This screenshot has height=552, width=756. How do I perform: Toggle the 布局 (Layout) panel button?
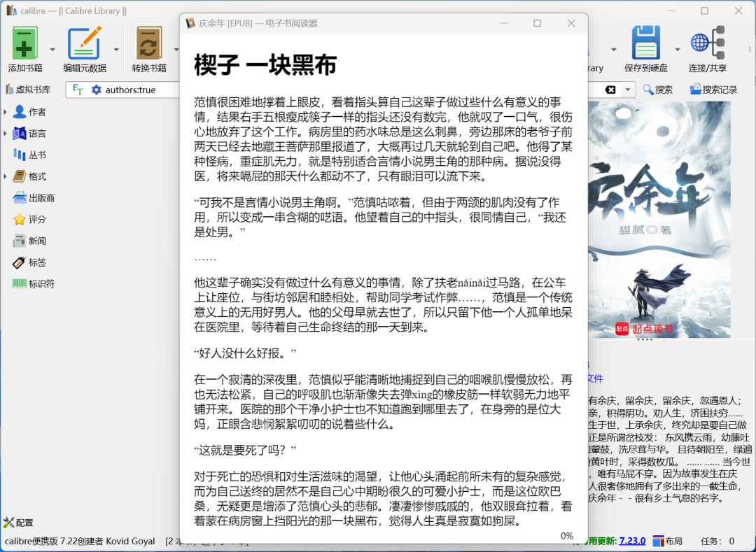(x=668, y=541)
